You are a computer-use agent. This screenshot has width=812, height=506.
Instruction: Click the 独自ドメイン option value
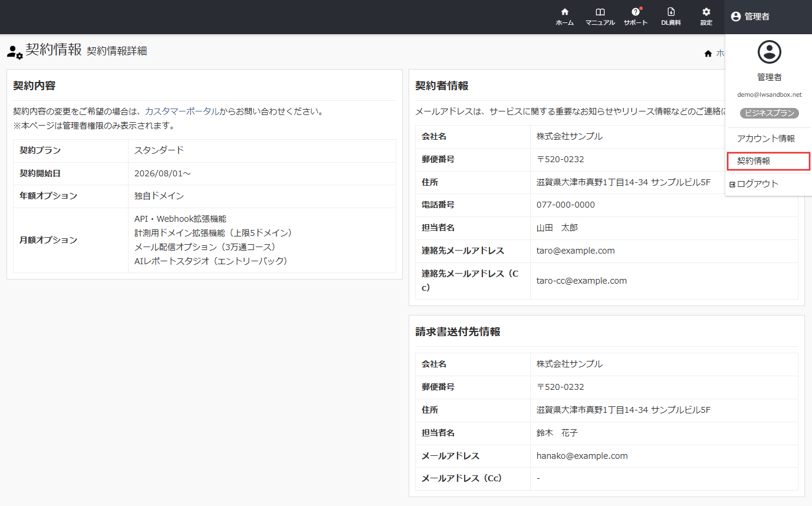tap(159, 196)
